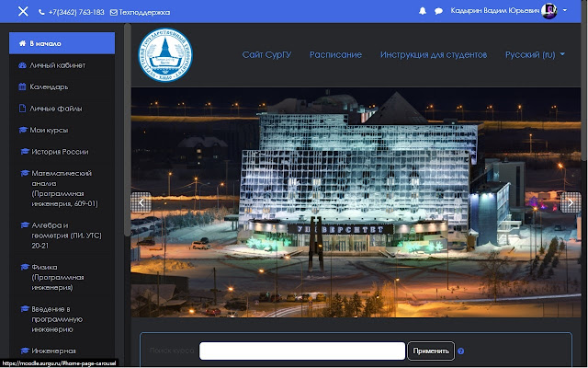Show previous carousel slide arrow
This screenshot has width=588, height=368.
pyautogui.click(x=141, y=202)
